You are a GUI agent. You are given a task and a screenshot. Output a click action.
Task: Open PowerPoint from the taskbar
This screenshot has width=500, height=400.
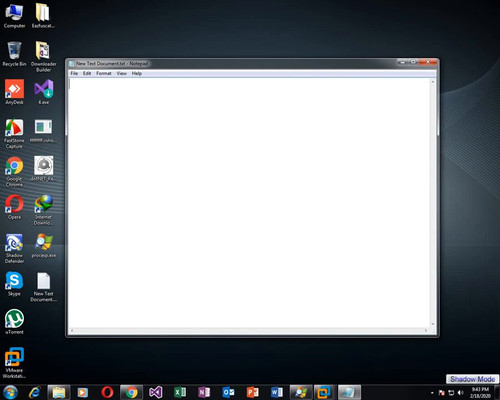(x=252, y=392)
